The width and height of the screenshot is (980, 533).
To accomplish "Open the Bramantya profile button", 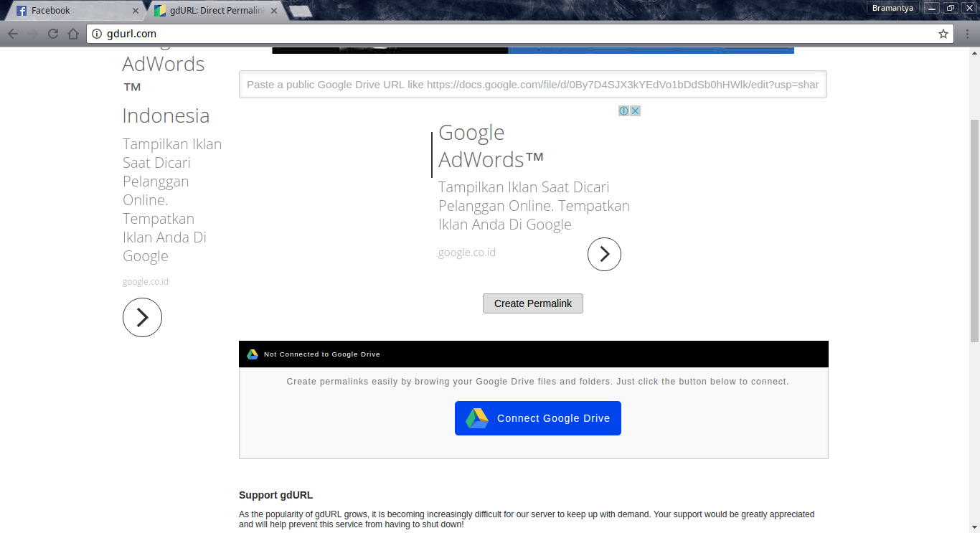I will click(892, 8).
